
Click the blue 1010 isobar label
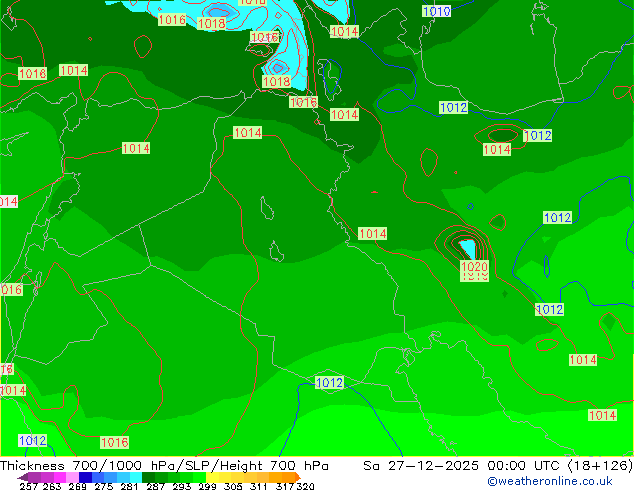(436, 11)
